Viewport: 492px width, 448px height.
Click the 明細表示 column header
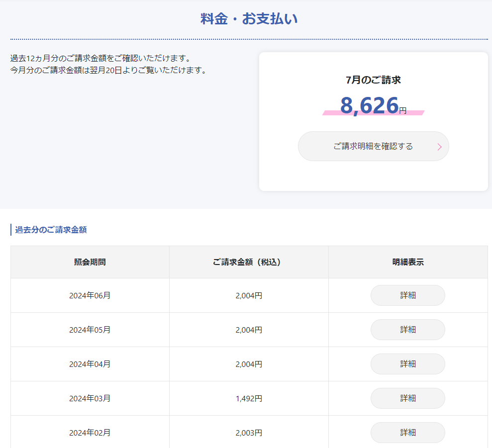[x=408, y=262]
